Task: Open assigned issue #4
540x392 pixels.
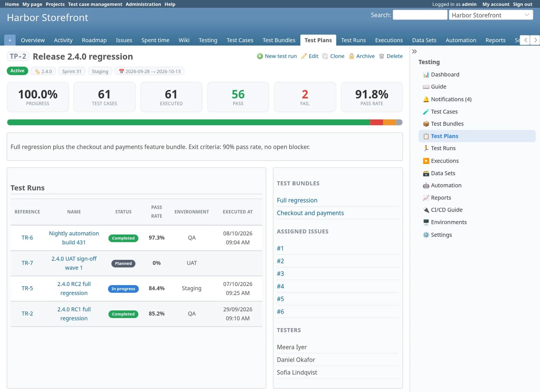Action: [280, 286]
